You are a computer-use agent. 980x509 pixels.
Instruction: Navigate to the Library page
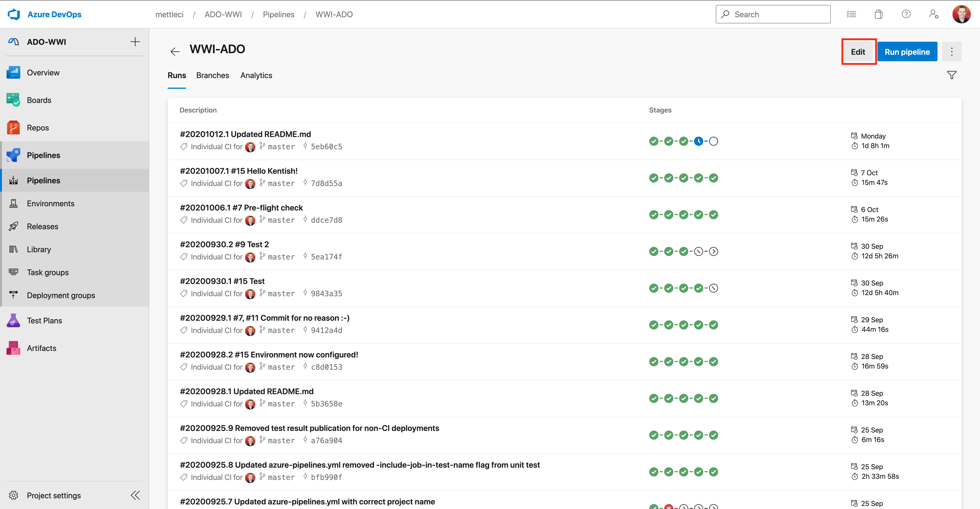tap(39, 249)
